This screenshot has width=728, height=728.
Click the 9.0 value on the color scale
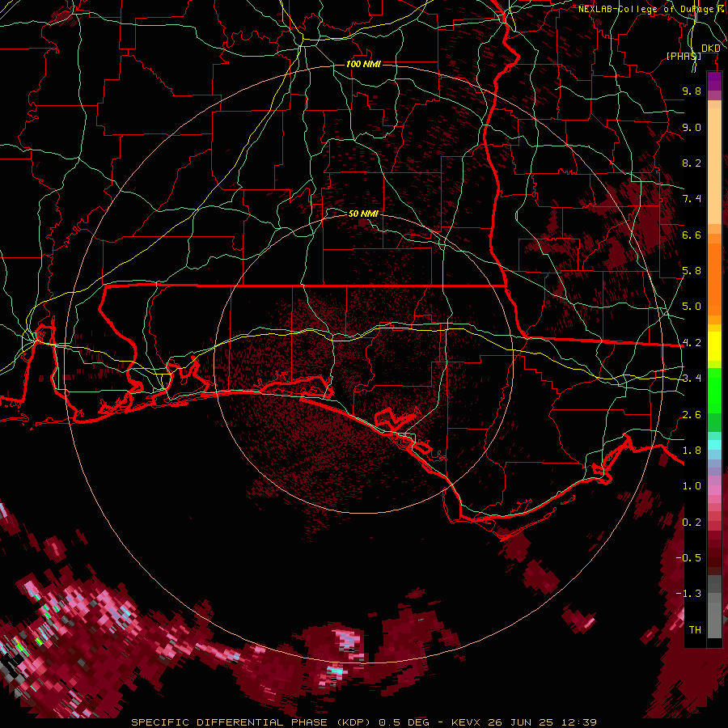(692, 127)
